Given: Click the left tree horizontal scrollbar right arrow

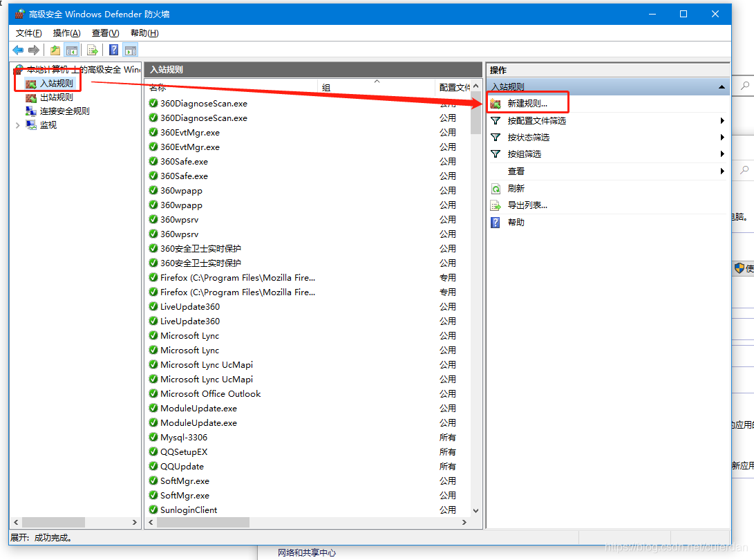Looking at the screenshot, I should pos(135,523).
